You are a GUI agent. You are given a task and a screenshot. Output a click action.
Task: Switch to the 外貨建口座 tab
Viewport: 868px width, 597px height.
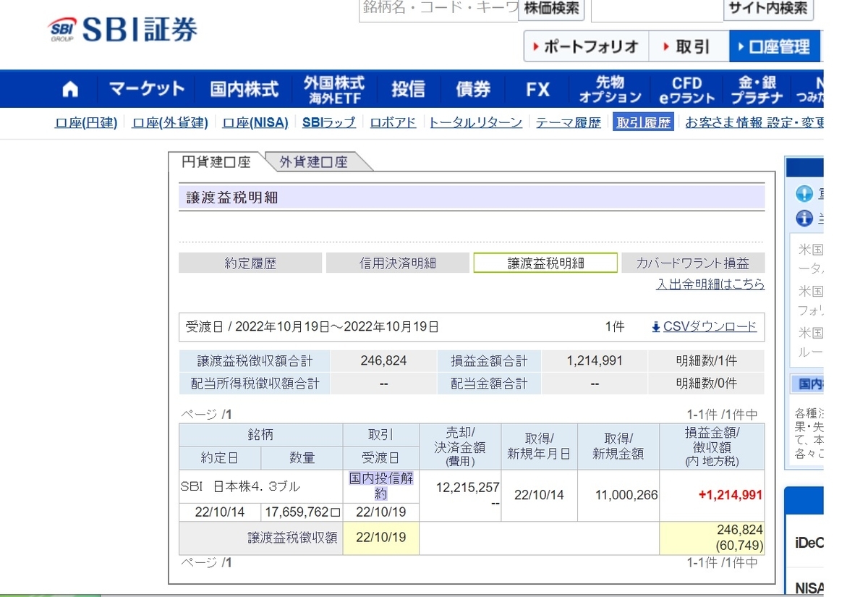click(x=314, y=162)
